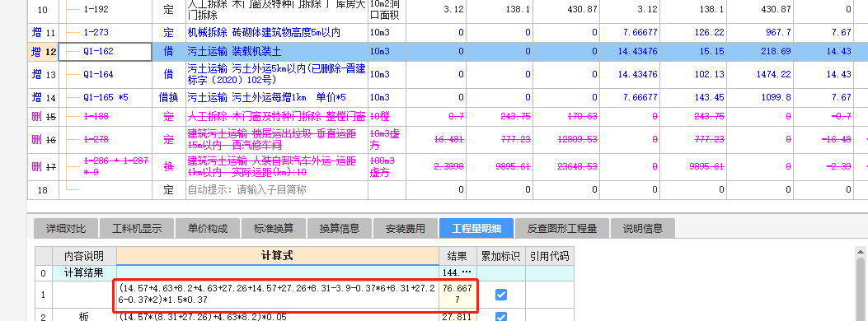Viewport: 868px width, 321px height.
Task: Switch to the 说明信息 tab
Action: [x=643, y=228]
